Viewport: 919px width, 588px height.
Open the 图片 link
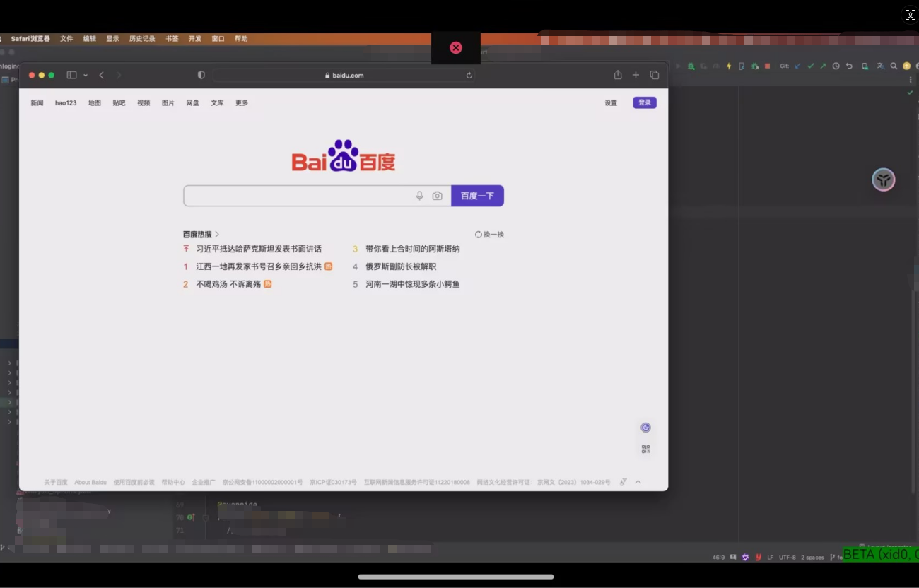click(x=168, y=103)
